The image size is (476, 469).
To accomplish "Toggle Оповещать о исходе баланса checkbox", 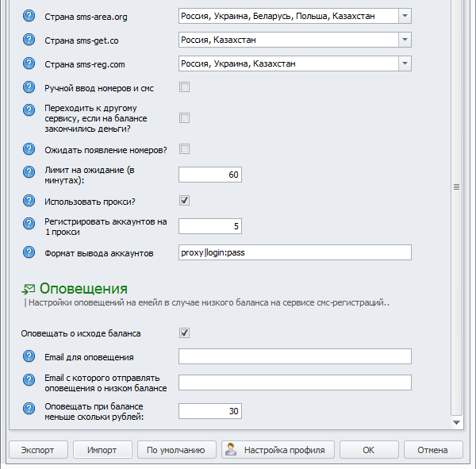I will coord(184,333).
